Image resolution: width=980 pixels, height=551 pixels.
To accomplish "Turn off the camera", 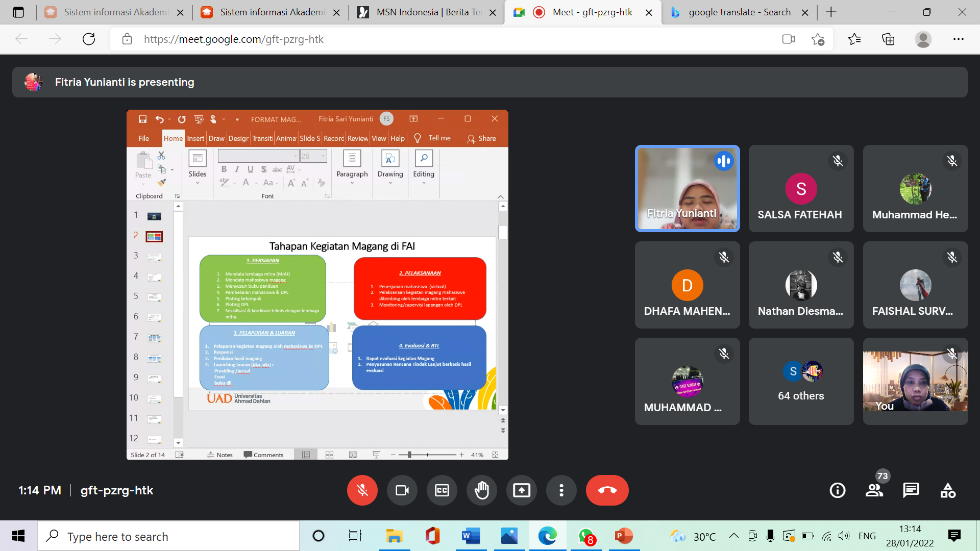I will (402, 490).
